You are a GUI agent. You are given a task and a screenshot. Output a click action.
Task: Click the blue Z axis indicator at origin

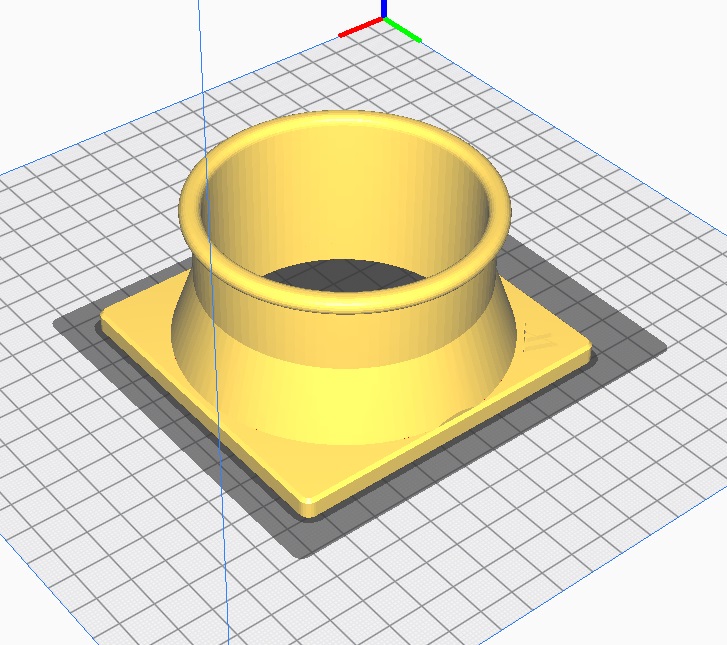pyautogui.click(x=383, y=8)
